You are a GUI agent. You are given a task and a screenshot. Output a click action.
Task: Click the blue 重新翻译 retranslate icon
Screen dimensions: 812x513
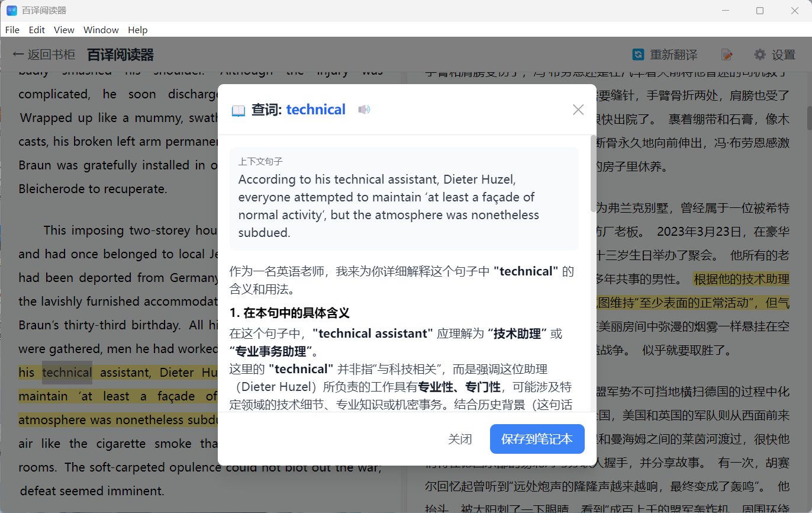pyautogui.click(x=638, y=54)
